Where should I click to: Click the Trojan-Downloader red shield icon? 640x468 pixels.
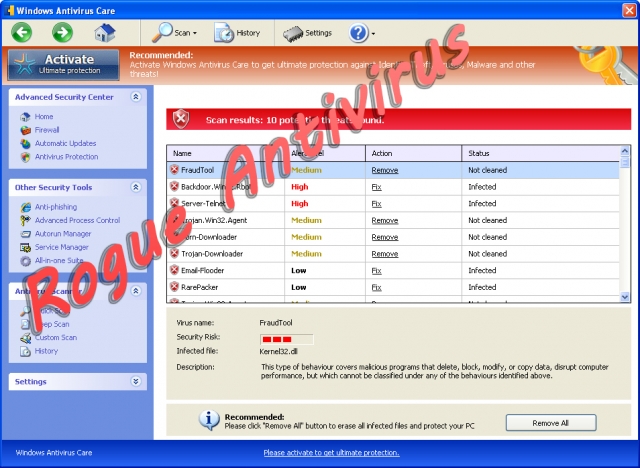174,253
